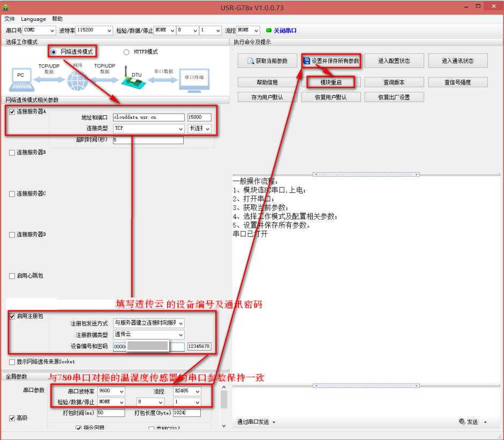Open the 注册数据类型 透传云 dropdown
Screen dimensions: 504x440
(148, 334)
